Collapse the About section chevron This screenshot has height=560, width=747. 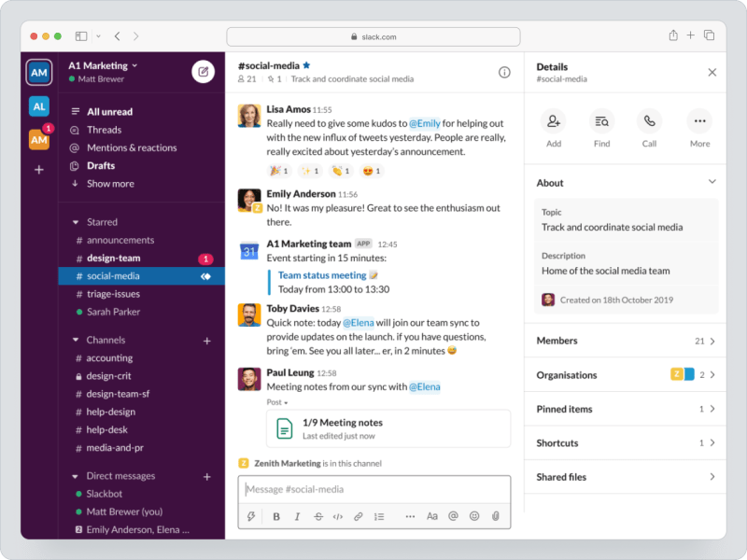[712, 182]
